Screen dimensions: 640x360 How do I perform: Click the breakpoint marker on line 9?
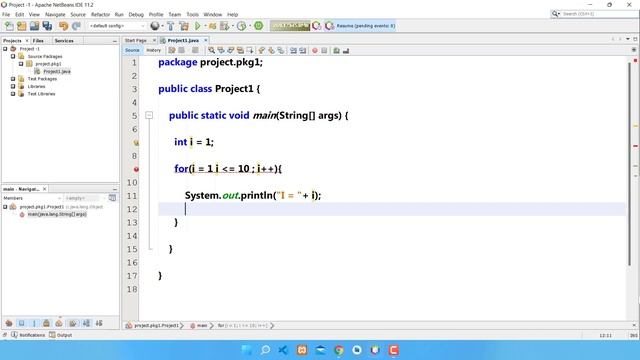click(x=136, y=169)
